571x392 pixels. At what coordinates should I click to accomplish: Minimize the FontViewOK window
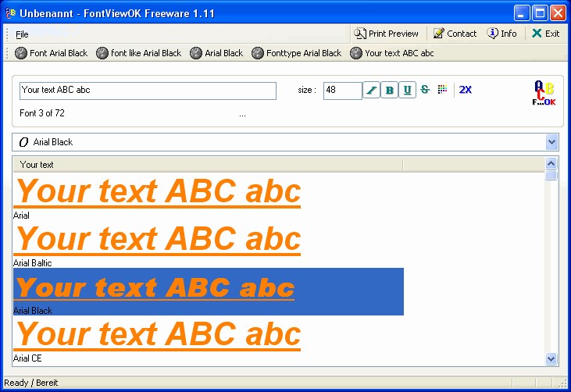[x=522, y=13]
